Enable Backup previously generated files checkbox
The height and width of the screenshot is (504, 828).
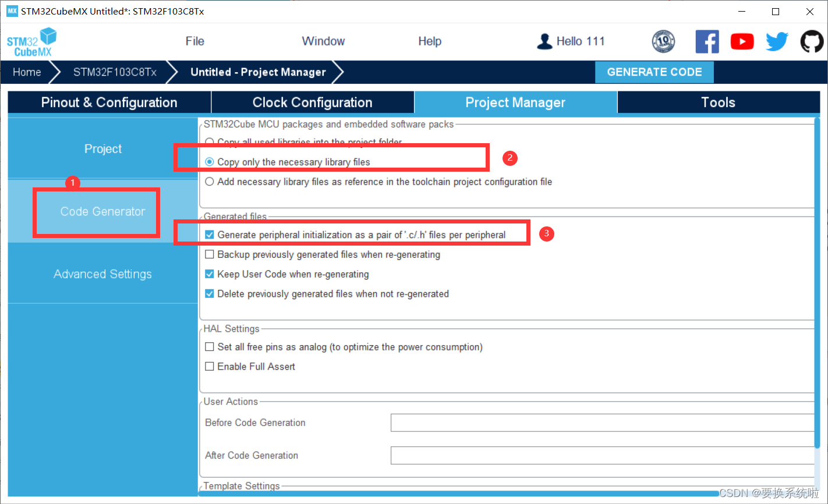pos(210,255)
